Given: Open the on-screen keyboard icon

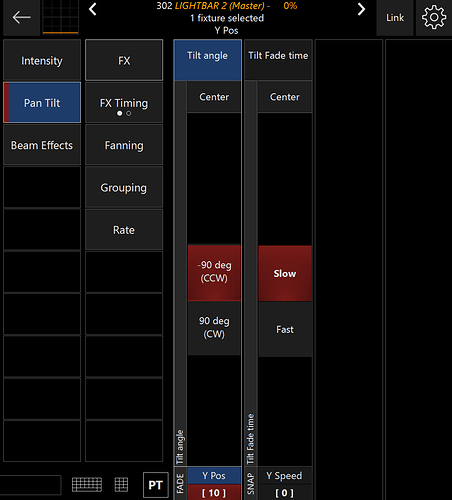Looking at the screenshot, I should click(x=87, y=484).
